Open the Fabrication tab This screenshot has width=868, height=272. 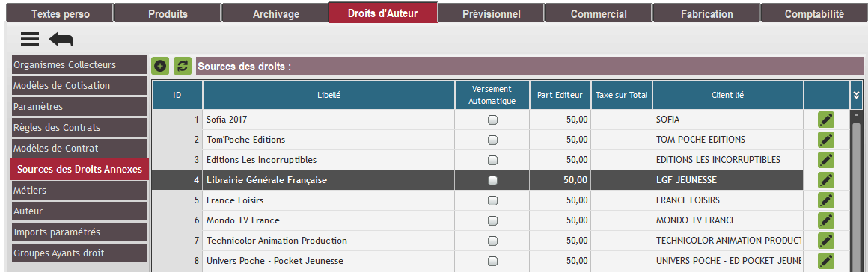tap(707, 13)
